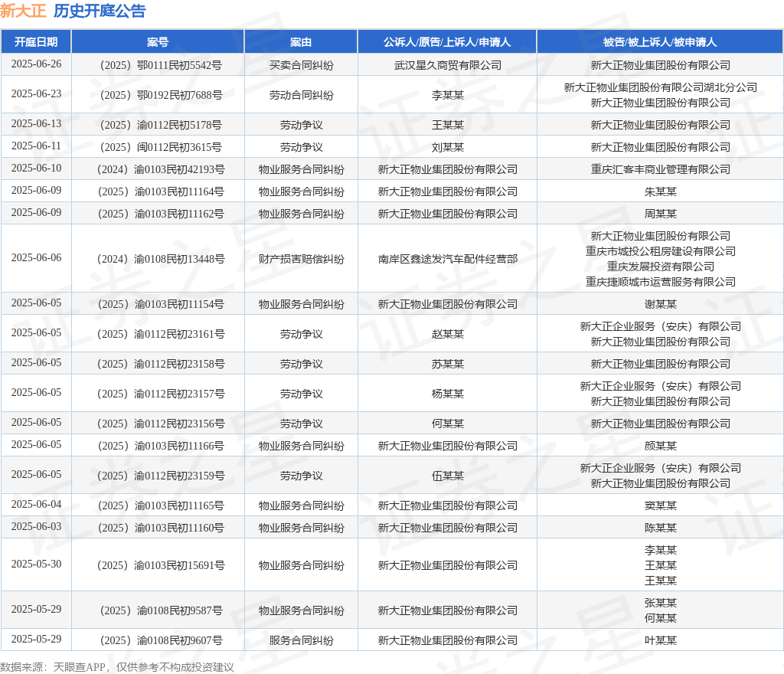The image size is (784, 674).
Task: Click case number 渝0112民初23161号
Action: click(161, 334)
